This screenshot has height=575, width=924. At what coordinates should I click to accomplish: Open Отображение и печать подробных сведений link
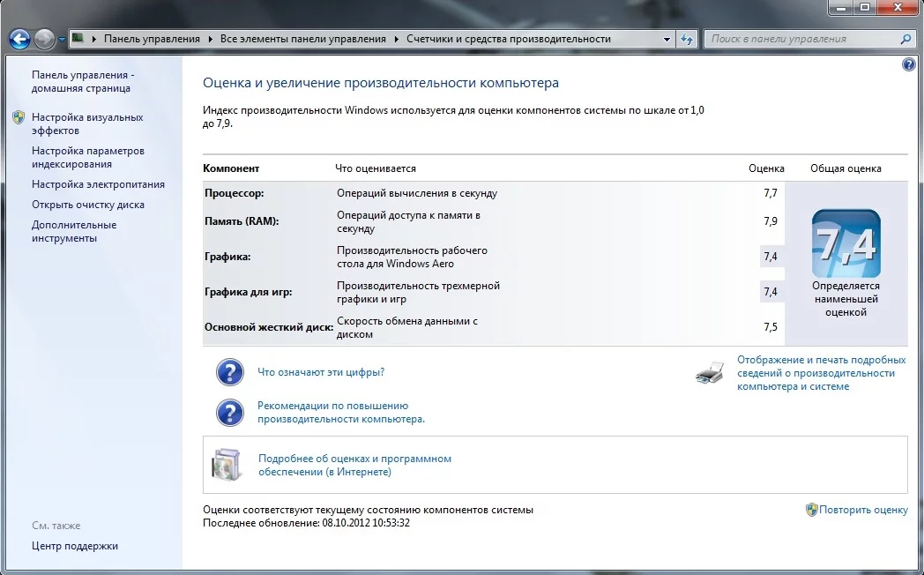point(821,373)
